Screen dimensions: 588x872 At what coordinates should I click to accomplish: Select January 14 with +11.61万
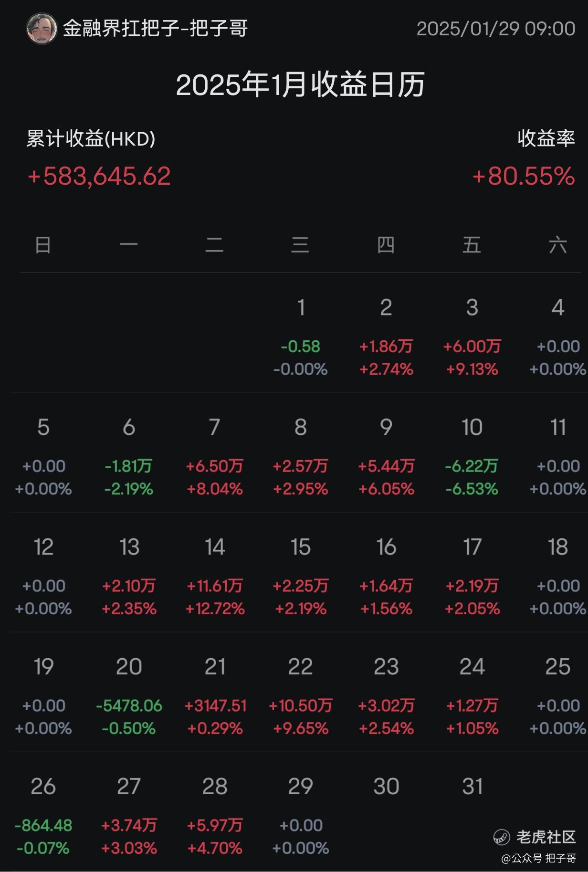pyautogui.click(x=215, y=577)
